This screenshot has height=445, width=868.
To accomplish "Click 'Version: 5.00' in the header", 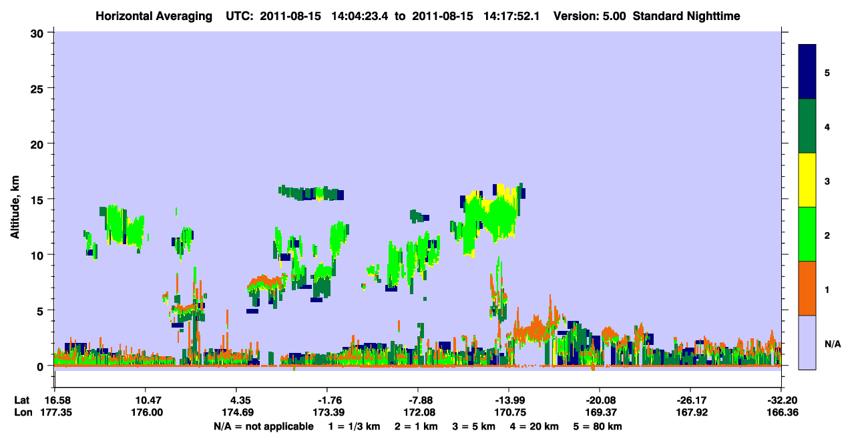I will 590,16.
